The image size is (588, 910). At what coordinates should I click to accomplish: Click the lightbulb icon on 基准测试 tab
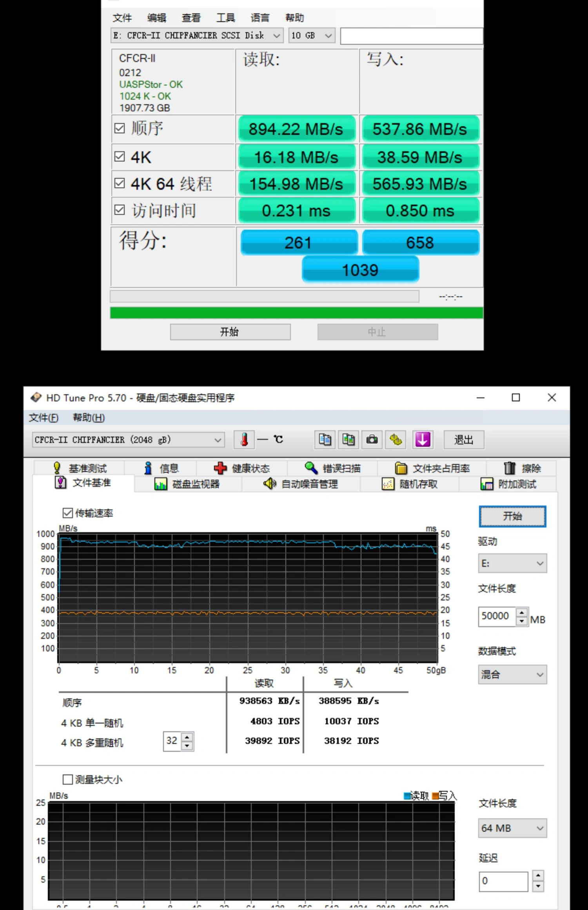57,468
